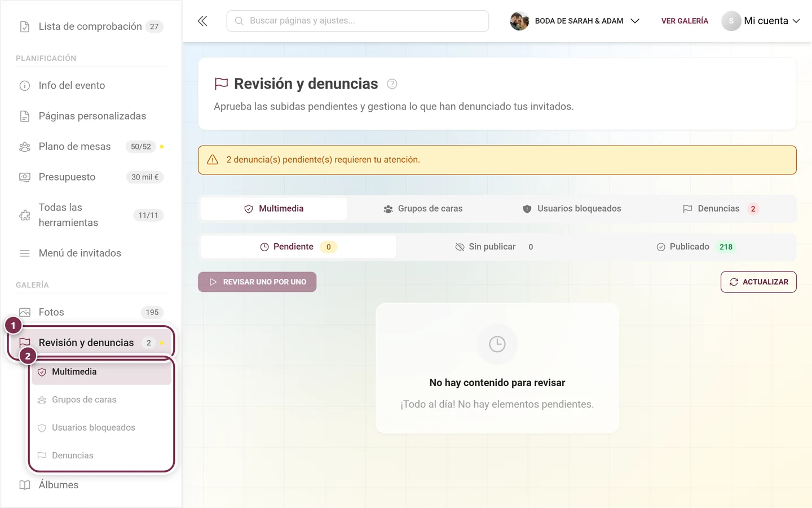
Task: Select the Sin publicar filter tab
Action: pyautogui.click(x=494, y=247)
